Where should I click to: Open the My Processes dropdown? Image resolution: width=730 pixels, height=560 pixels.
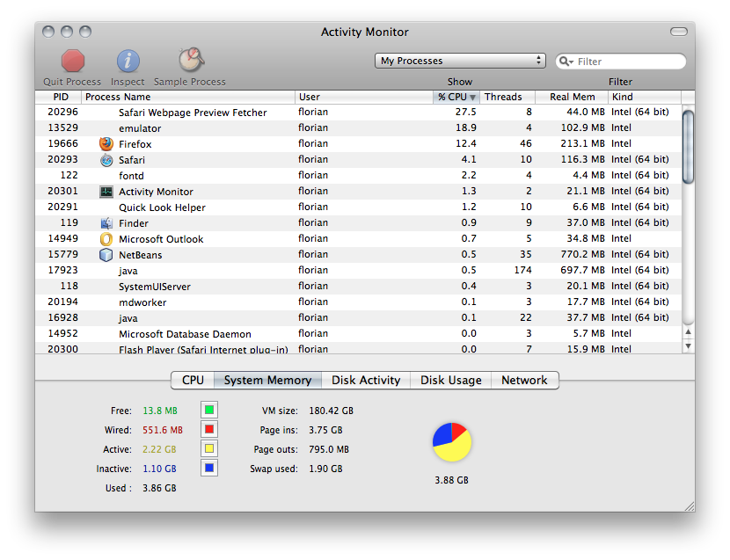tap(460, 61)
